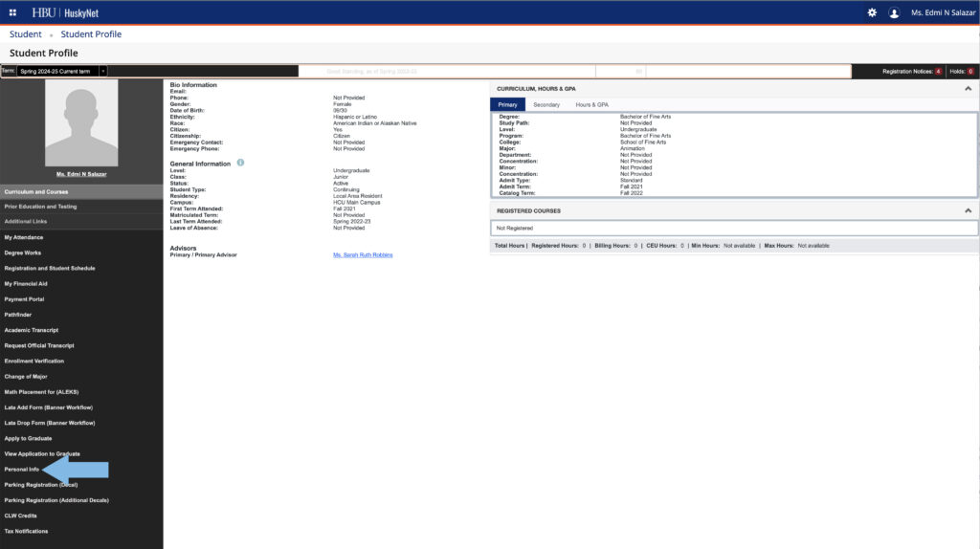
Task: Open Personal Info link
Action: [x=22, y=469]
